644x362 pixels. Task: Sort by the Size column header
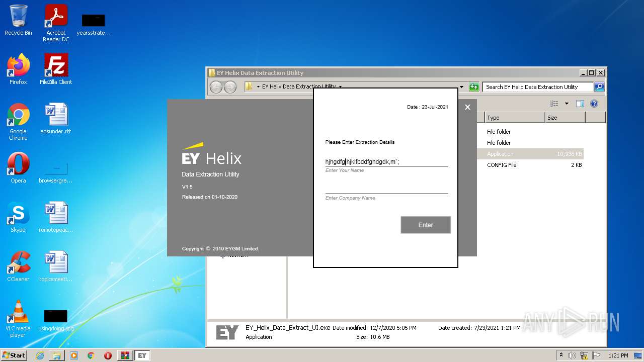565,118
